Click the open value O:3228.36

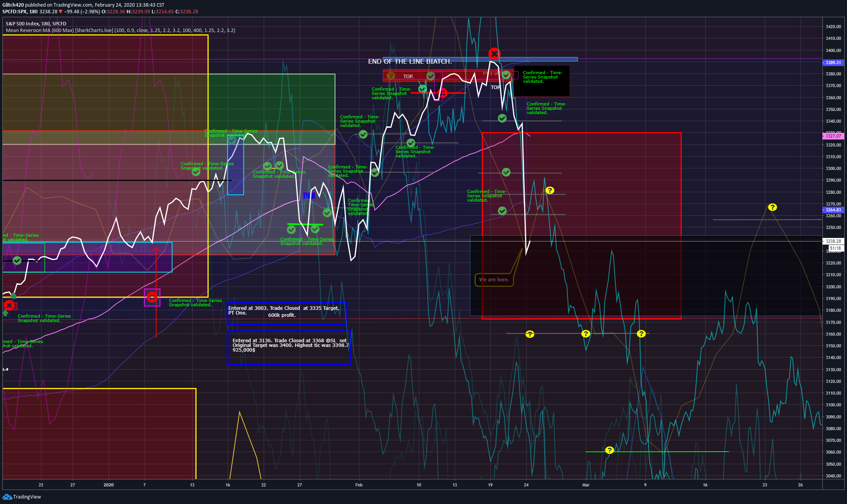click(113, 12)
